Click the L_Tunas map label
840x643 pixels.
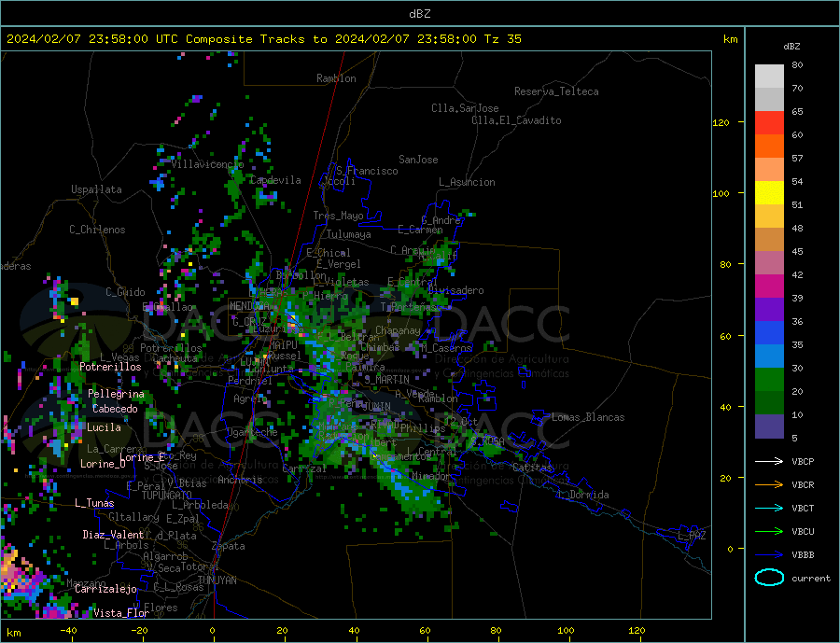94,503
